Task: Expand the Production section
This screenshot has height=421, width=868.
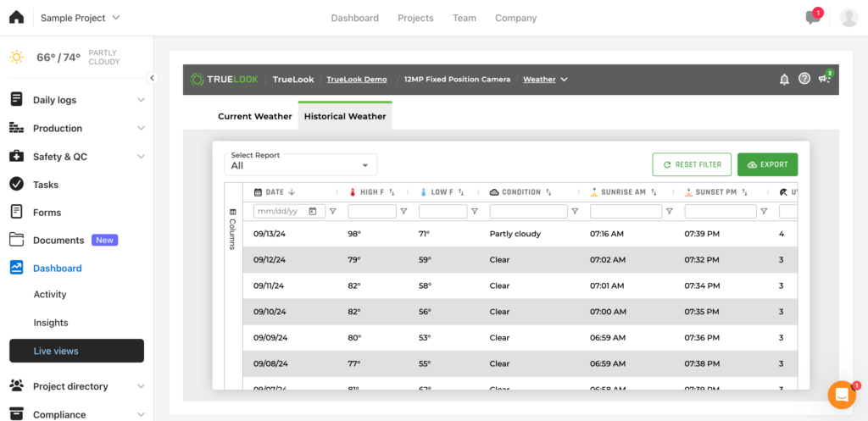Action: coord(142,129)
